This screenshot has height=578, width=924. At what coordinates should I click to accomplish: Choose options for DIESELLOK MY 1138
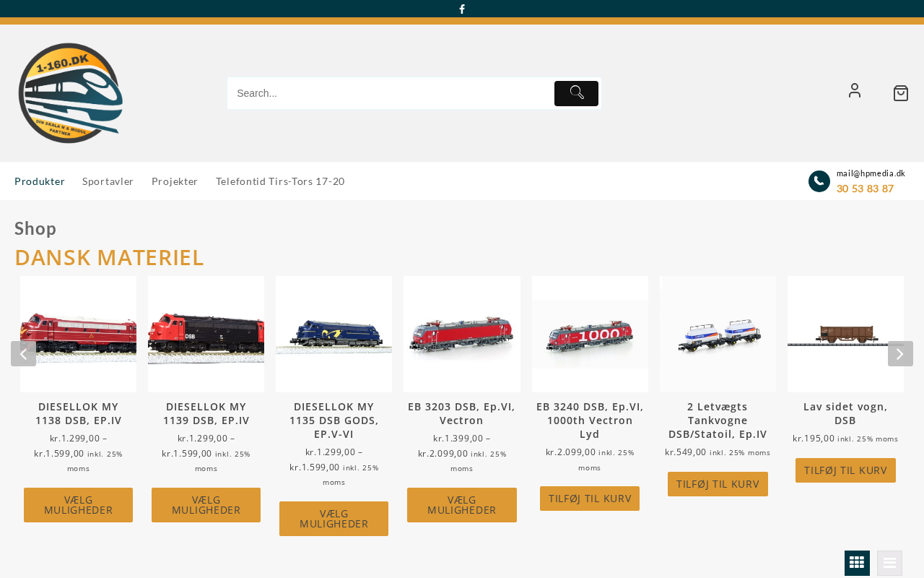point(78,505)
